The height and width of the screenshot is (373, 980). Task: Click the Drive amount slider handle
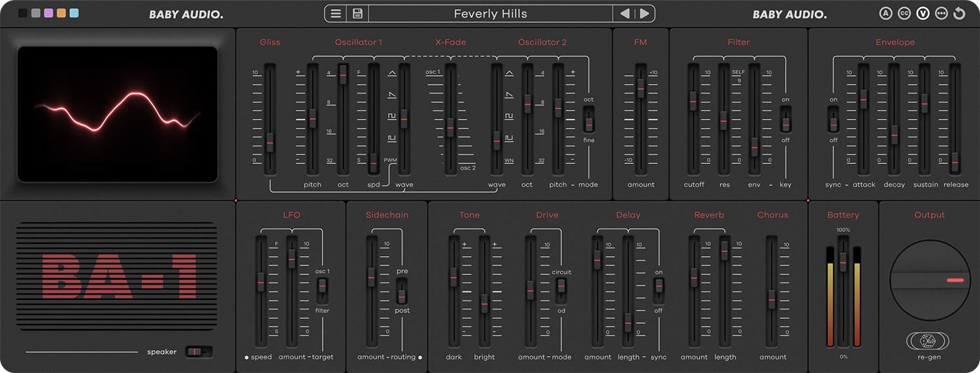coord(531,290)
